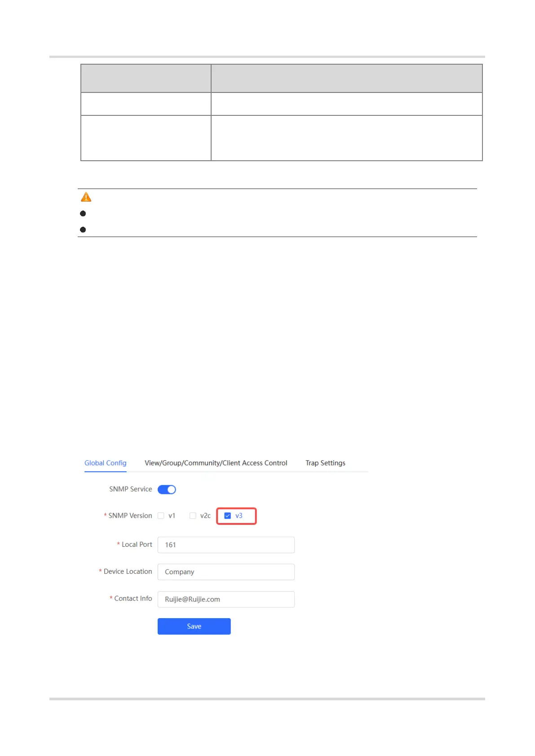Click the SNMP Service label text
Image resolution: width=535 pixels, height=756 pixels.
pos(131,489)
